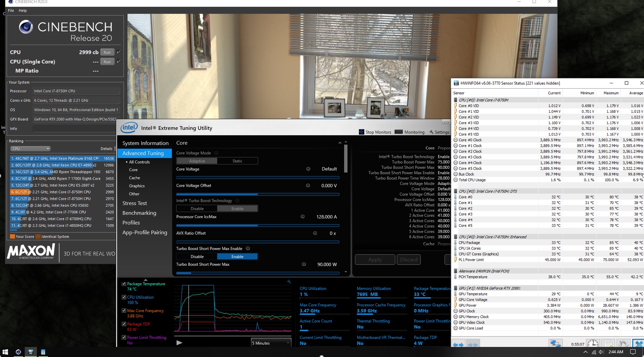
Task: Uncheck CPU Utilization graph line
Action: click(124, 297)
